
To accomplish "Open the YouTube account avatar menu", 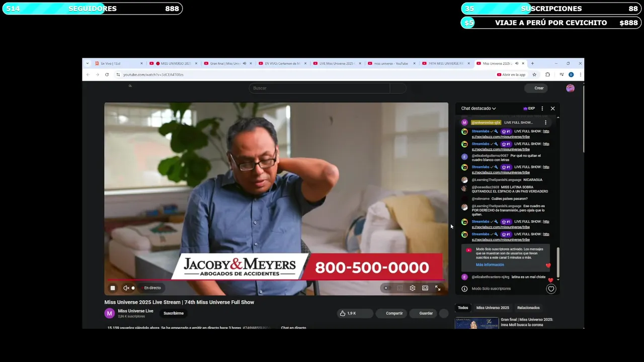I will click(x=570, y=88).
